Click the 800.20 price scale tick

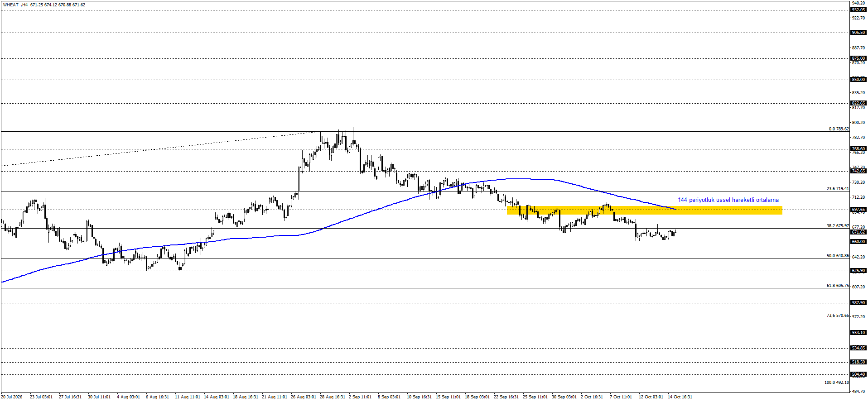tap(858, 123)
